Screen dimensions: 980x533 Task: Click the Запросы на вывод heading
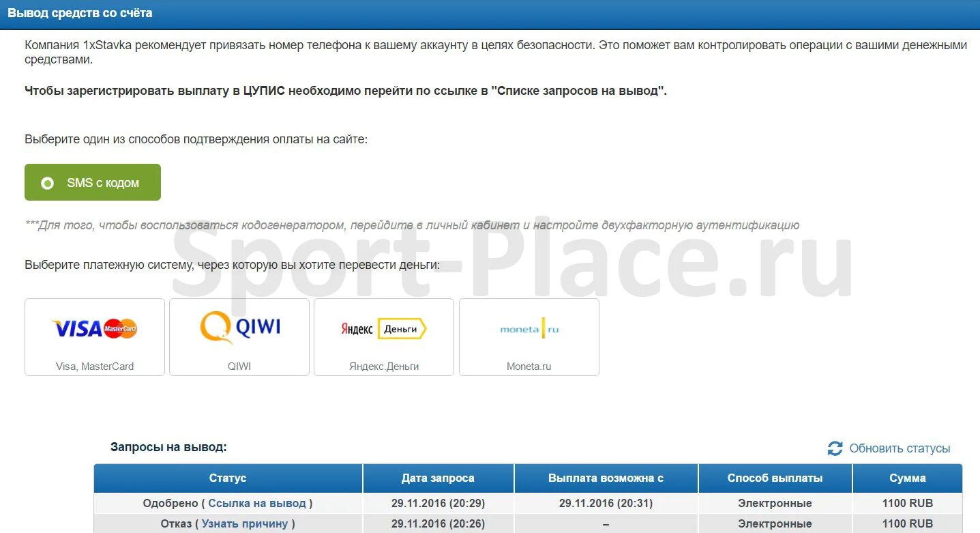[168, 447]
